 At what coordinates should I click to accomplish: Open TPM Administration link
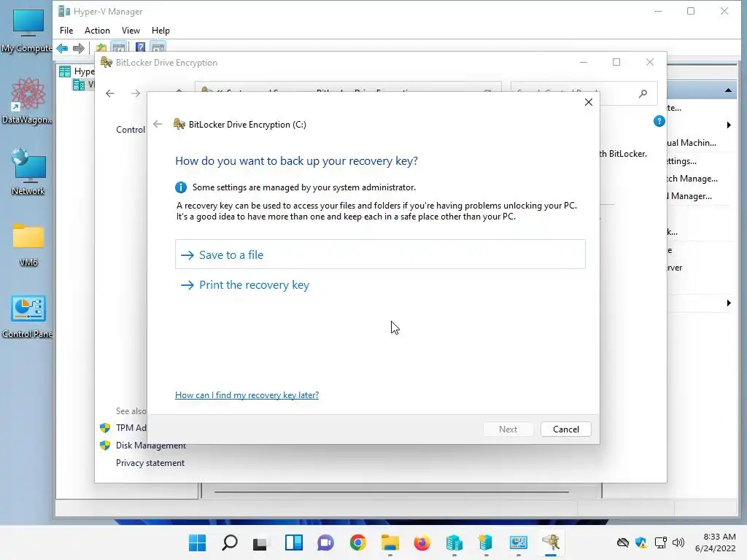pos(131,427)
